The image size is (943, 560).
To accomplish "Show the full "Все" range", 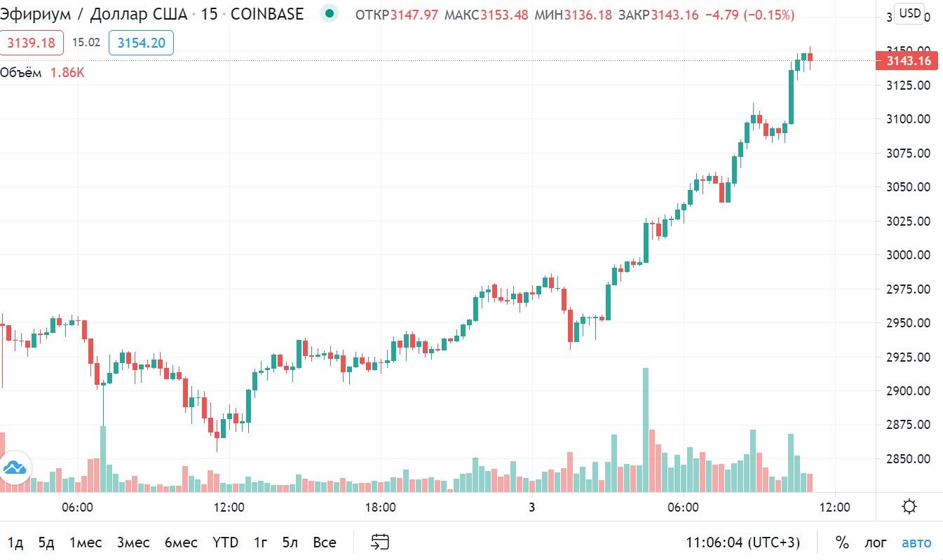I will point(325,542).
